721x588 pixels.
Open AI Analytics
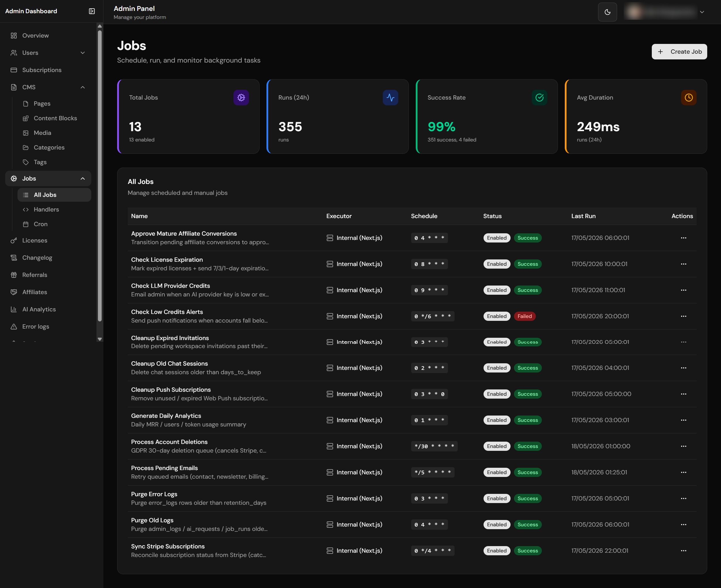pyautogui.click(x=48, y=309)
